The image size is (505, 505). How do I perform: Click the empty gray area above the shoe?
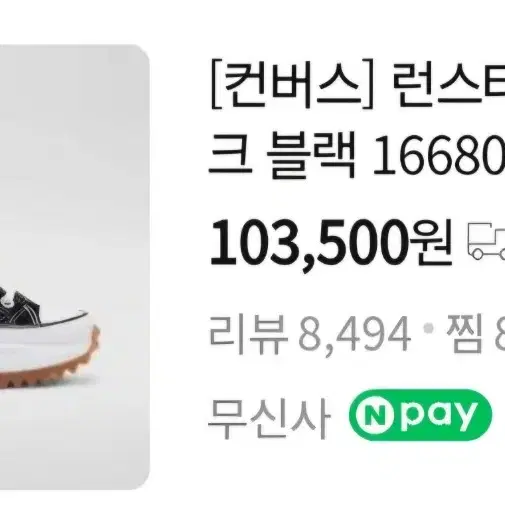[73, 150]
